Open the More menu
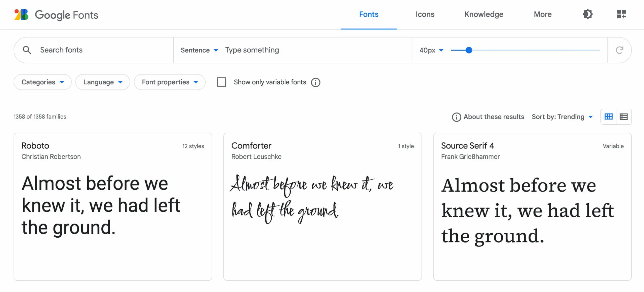This screenshot has width=644, height=292. [543, 14]
